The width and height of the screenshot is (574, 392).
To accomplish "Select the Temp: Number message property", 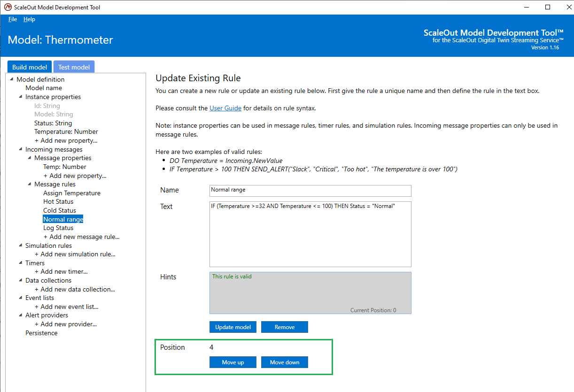I will click(65, 167).
